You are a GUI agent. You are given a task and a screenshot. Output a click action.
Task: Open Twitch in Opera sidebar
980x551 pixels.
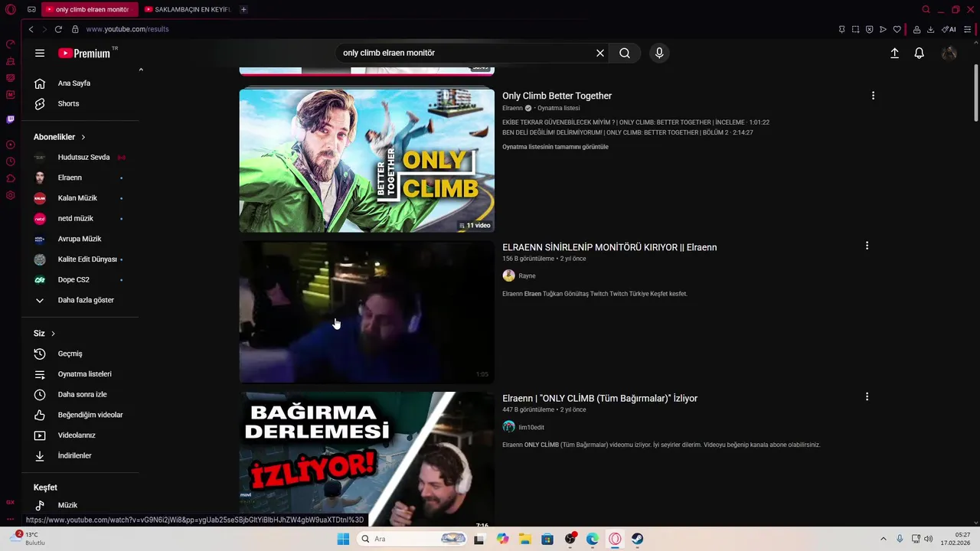pyautogui.click(x=10, y=119)
